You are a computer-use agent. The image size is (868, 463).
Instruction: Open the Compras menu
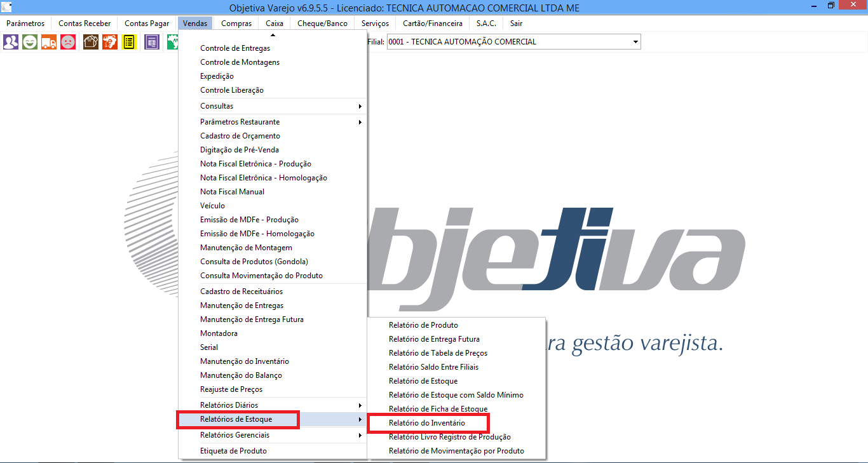point(236,23)
